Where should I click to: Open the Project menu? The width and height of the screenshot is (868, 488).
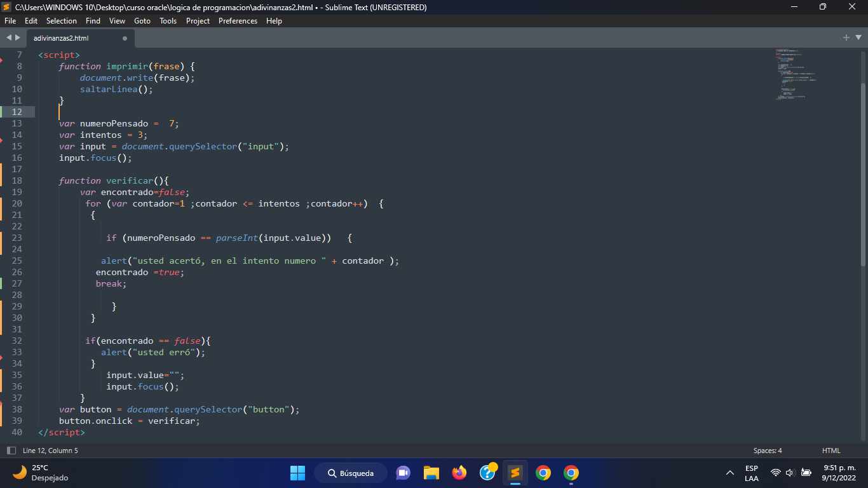click(198, 21)
